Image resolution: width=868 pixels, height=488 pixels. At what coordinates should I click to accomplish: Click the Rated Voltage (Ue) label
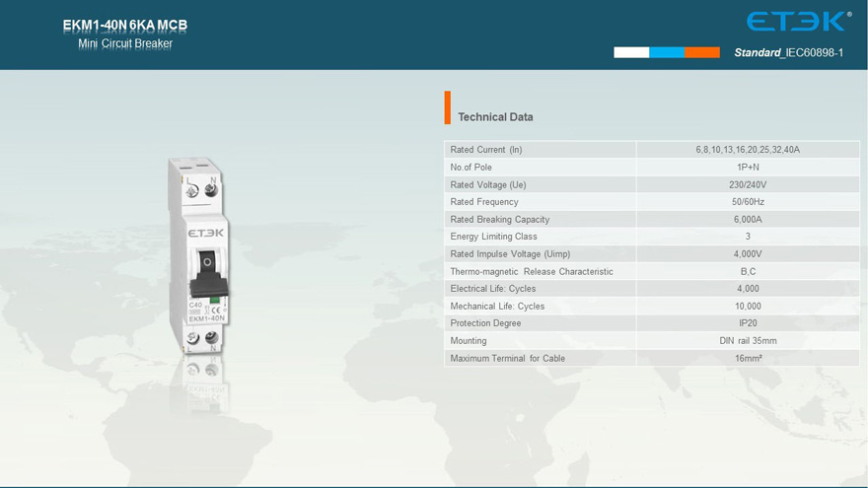pos(487,184)
